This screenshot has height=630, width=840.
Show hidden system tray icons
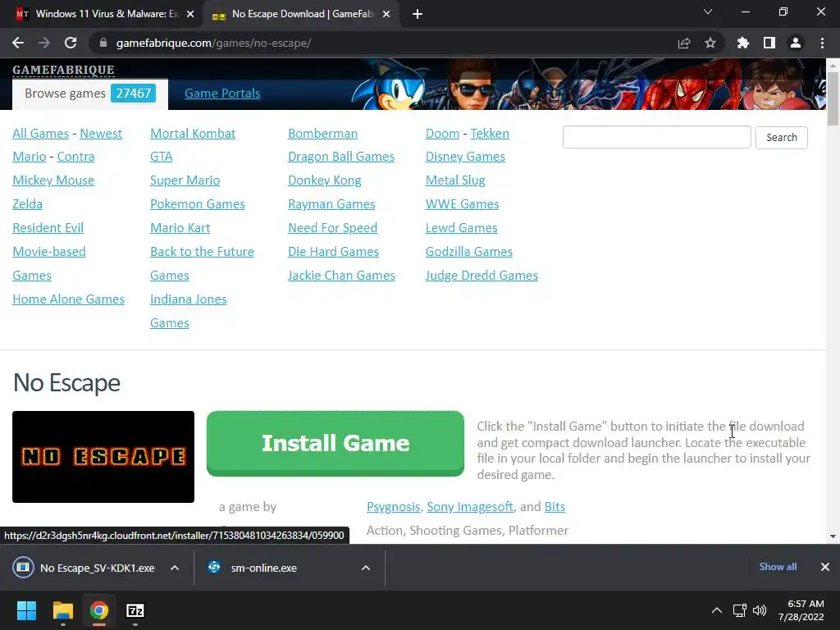coord(716,610)
